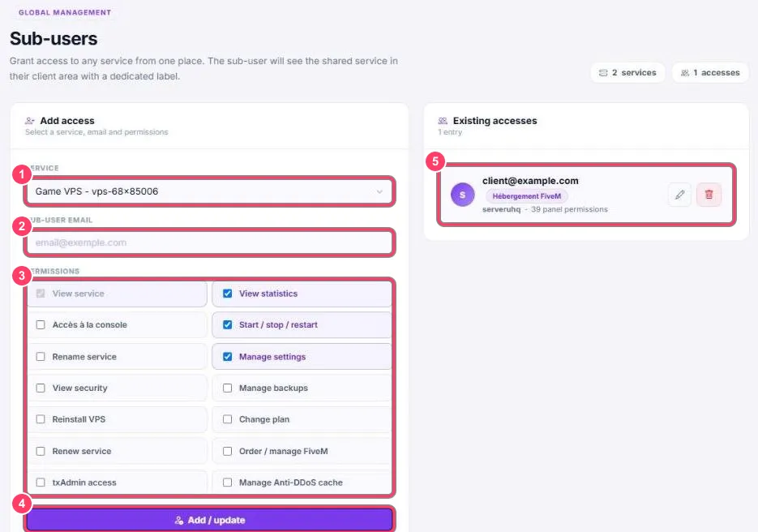This screenshot has width=758, height=532.
Task: Click the pencil edit icon for client@example.com
Action: pyautogui.click(x=679, y=195)
